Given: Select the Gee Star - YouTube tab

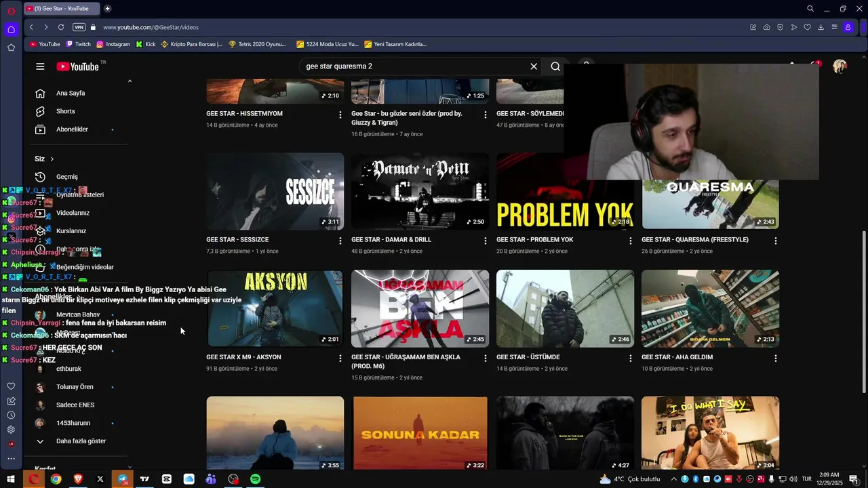Looking at the screenshot, I should [61, 9].
